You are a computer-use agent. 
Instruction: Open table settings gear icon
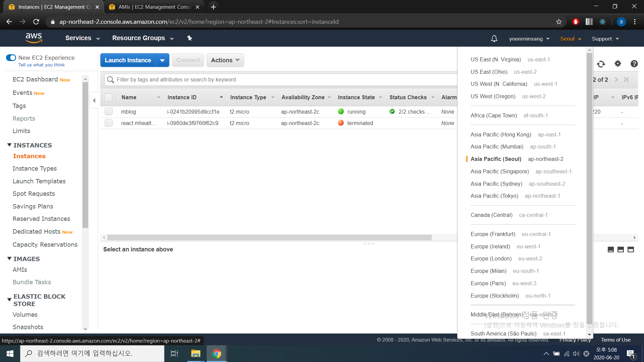click(x=618, y=64)
